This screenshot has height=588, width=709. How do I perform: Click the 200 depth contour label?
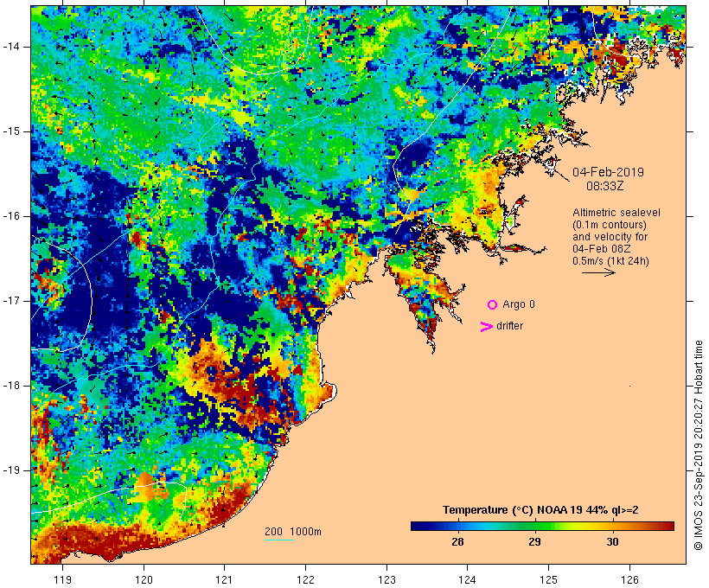point(273,532)
